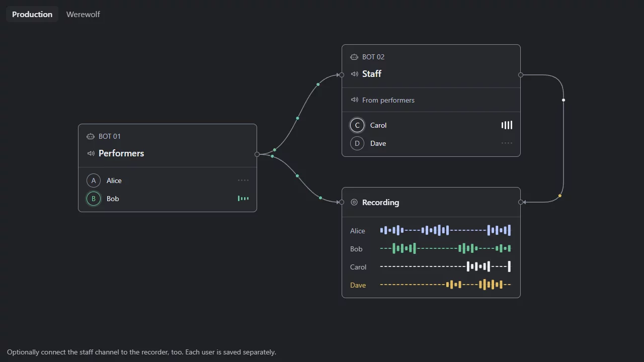The image size is (644, 362).
Task: Click the speaker icon next to Performers
Action: [x=91, y=153]
